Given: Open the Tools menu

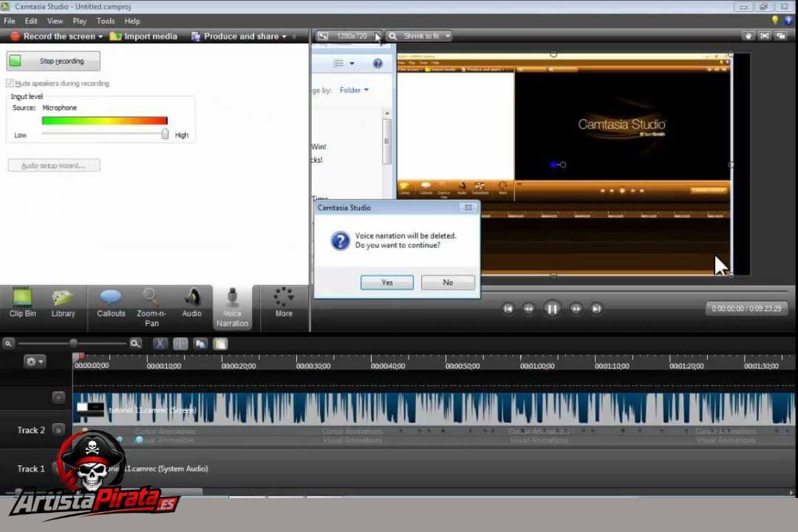Looking at the screenshot, I should point(106,21).
